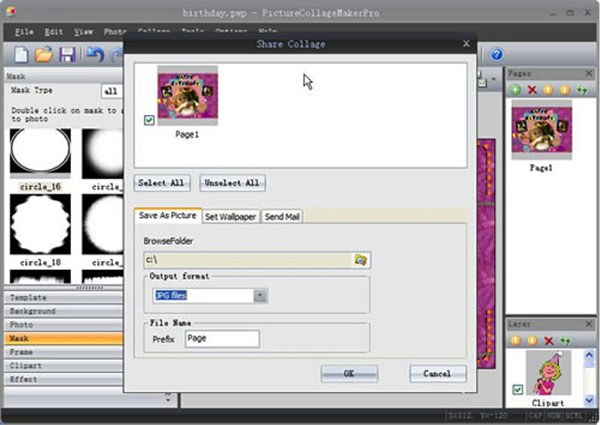Add a new page with green plus icon
Screen dimensions: 600x425
point(515,90)
